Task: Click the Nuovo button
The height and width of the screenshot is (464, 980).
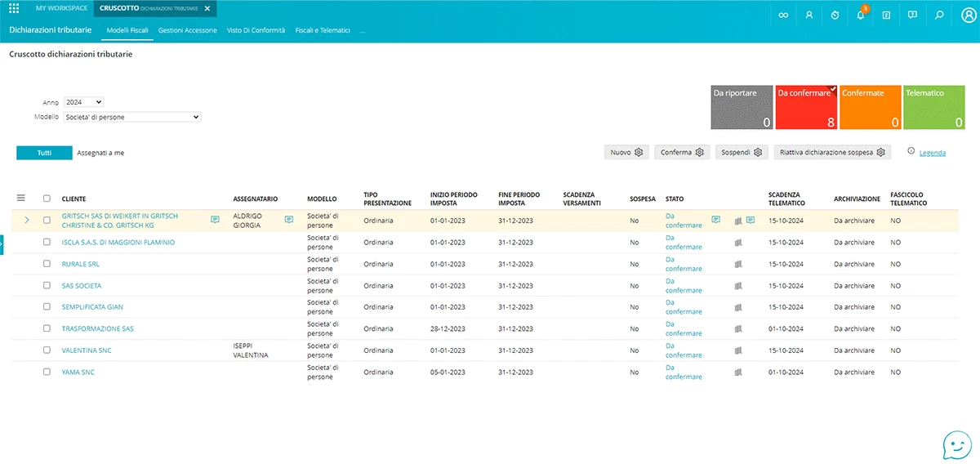Action: point(626,152)
